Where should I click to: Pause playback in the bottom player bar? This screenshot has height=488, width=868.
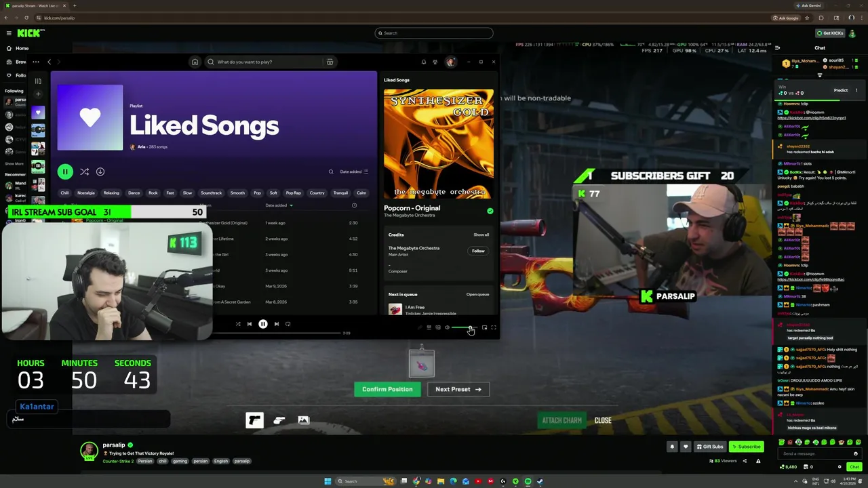click(x=263, y=324)
